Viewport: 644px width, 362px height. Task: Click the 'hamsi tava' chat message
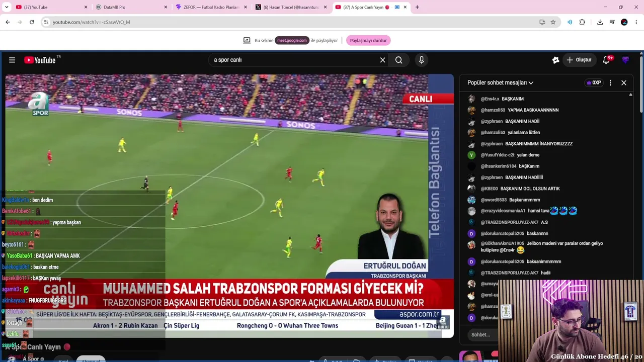point(538,211)
